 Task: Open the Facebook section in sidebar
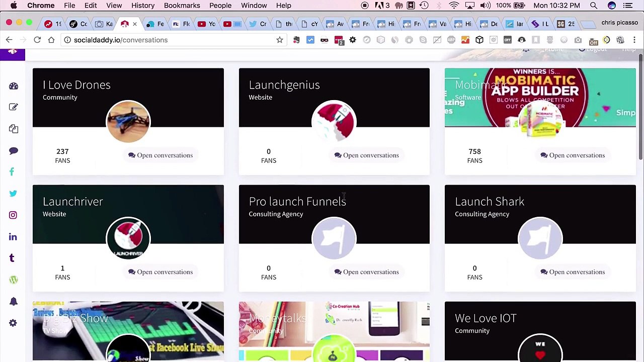click(12, 172)
